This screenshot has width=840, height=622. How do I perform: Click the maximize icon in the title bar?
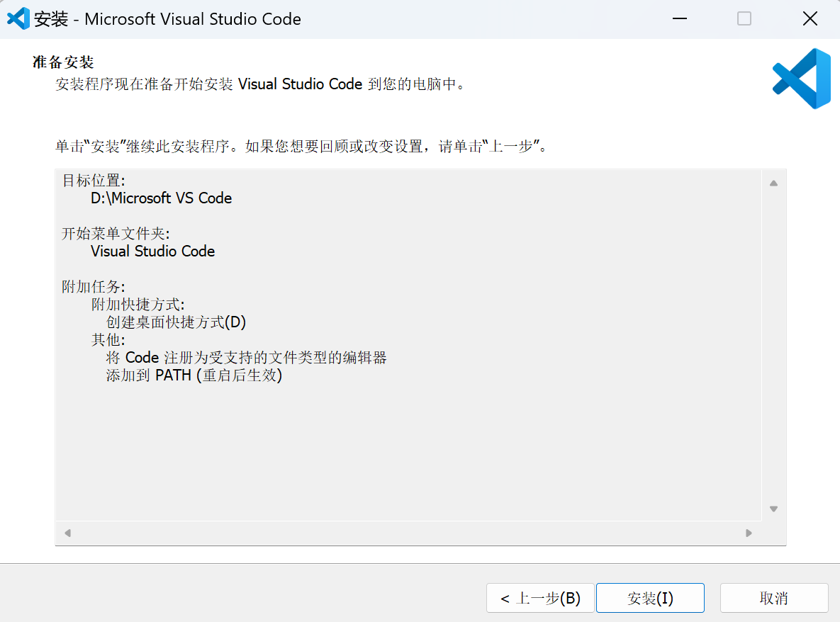point(744,18)
